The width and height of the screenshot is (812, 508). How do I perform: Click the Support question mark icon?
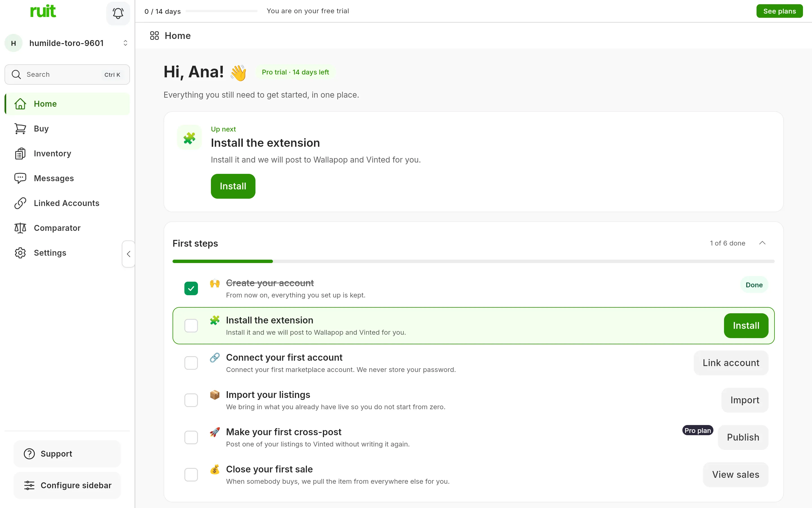[x=29, y=454]
